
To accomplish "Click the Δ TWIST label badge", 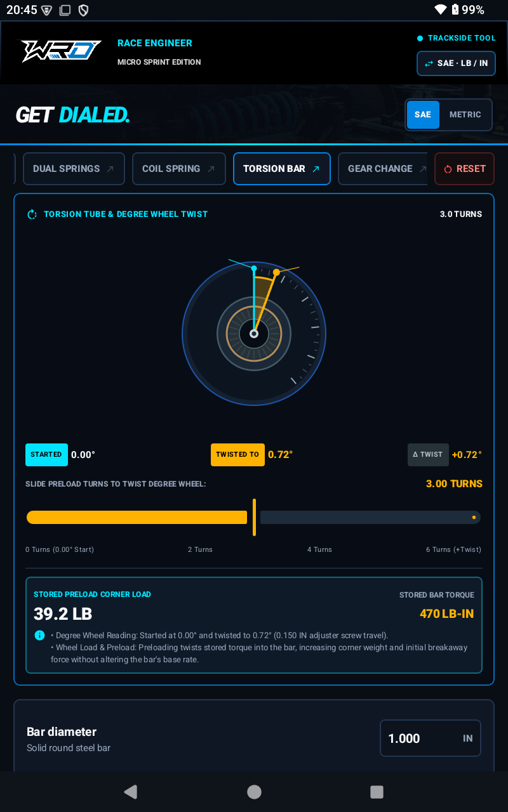I will [x=428, y=455].
